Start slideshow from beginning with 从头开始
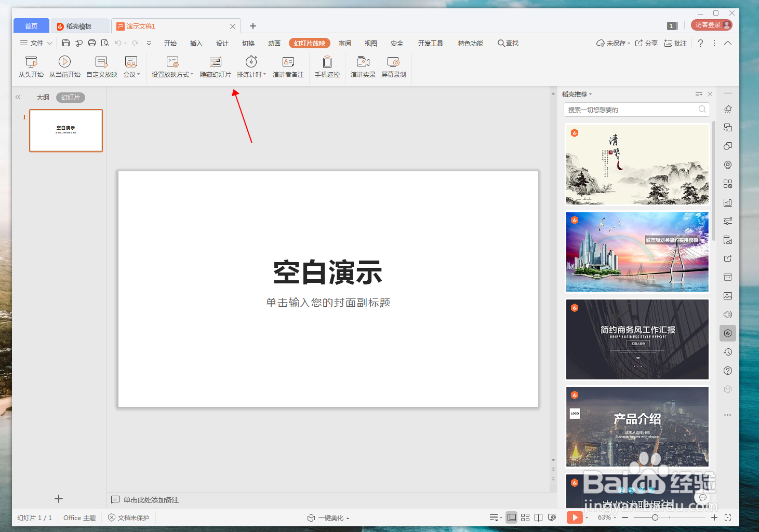 click(x=31, y=67)
